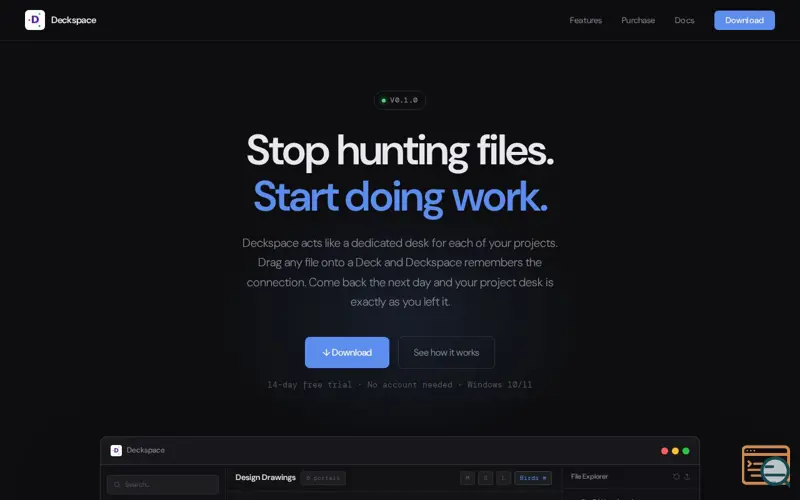
Task: Open the Docs nav link
Action: (x=684, y=20)
